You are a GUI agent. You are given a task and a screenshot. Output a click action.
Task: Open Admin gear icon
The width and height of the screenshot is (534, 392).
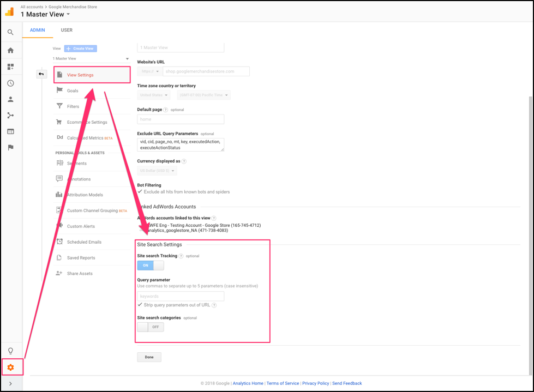point(10,367)
